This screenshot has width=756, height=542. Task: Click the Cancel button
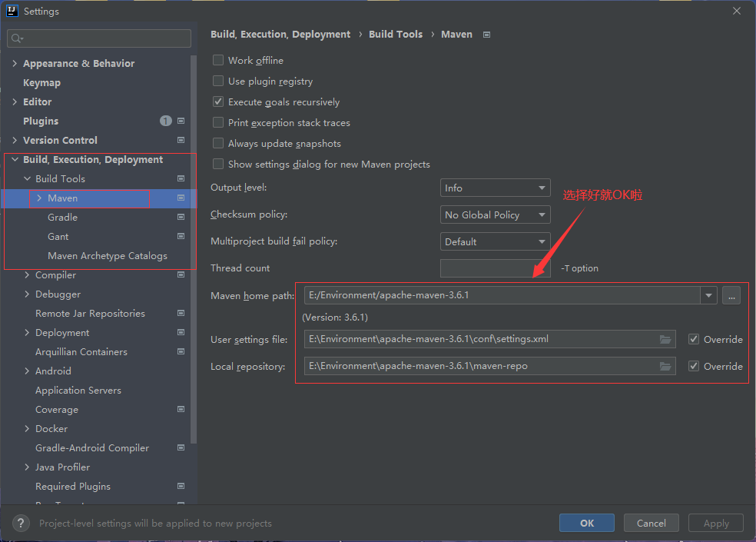tap(652, 524)
